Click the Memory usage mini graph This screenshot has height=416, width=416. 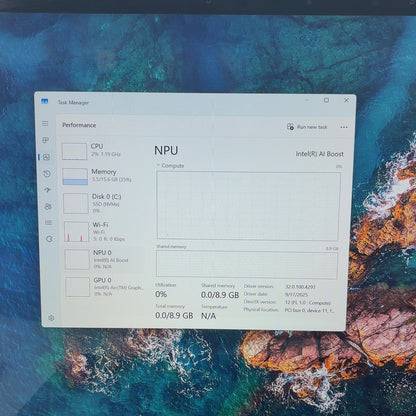[x=75, y=177]
